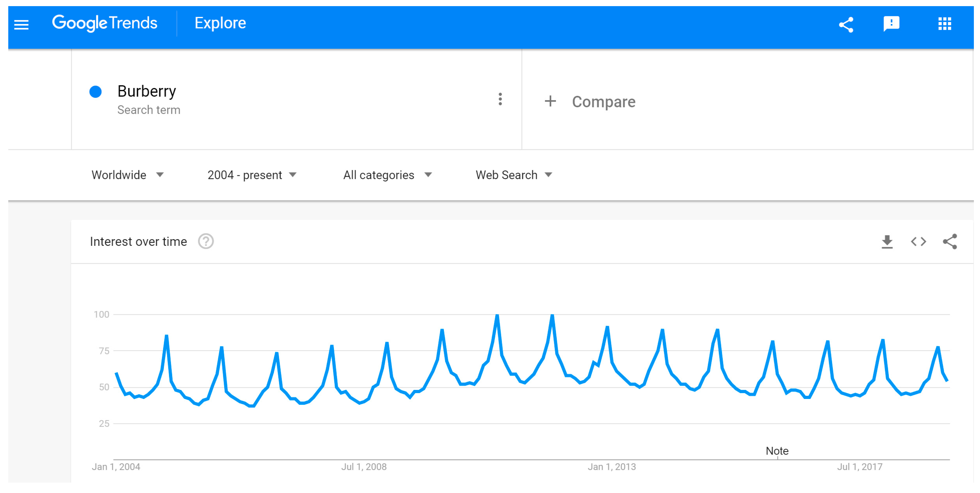The width and height of the screenshot is (980, 493).
Task: Expand the Worldwide region dropdown
Action: 127,175
